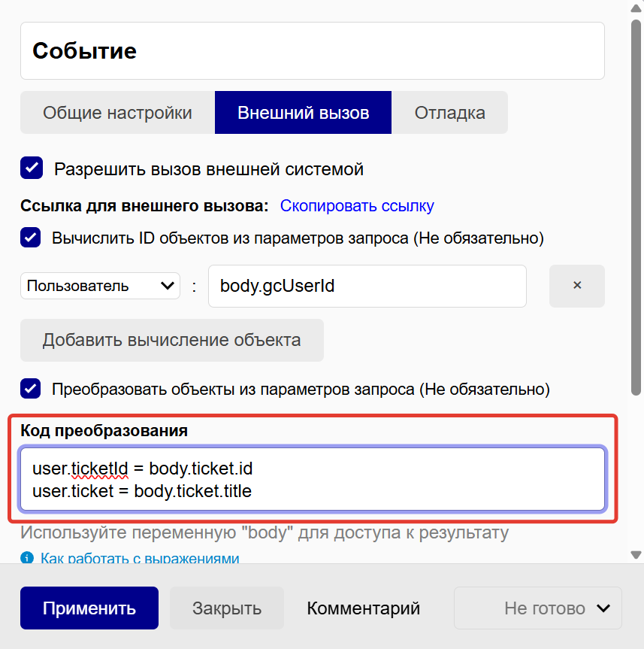Switch to Общие настройки tab
Viewport: 644px width, 649px height.
(x=117, y=113)
